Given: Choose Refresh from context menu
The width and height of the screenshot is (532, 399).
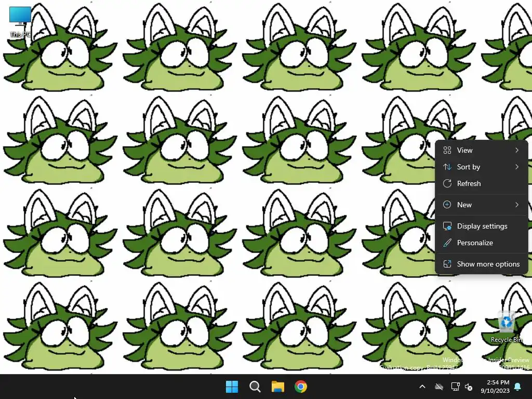Looking at the screenshot, I should coord(482,183).
